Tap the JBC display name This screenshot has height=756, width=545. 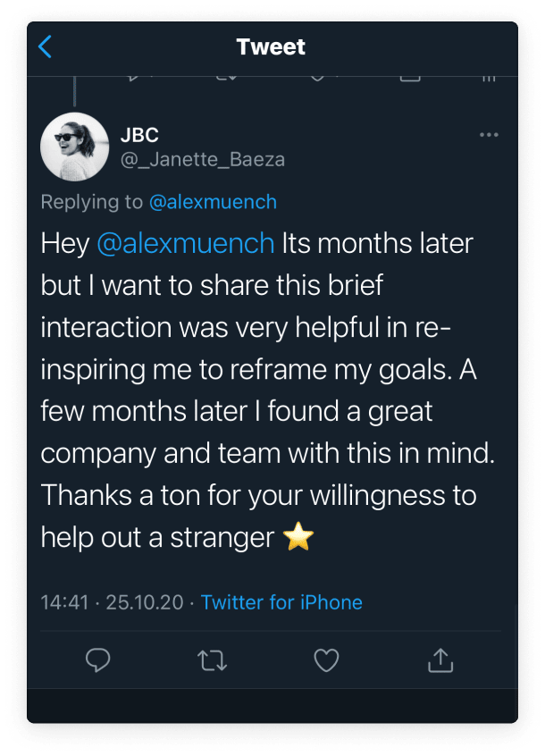coord(139,135)
